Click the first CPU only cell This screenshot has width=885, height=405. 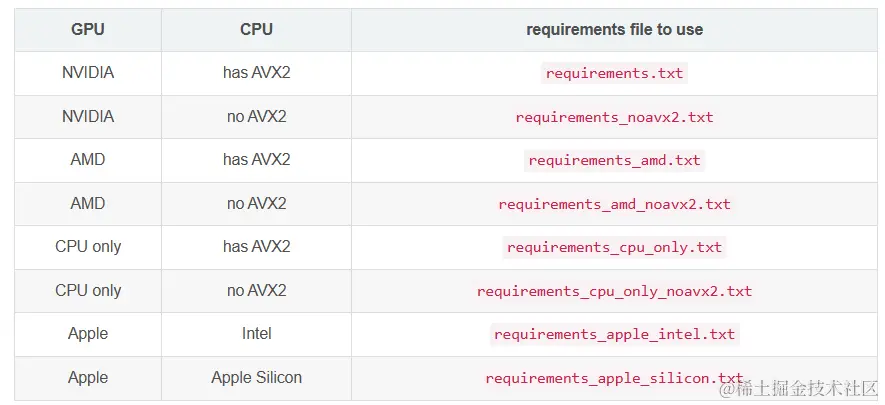click(x=88, y=246)
